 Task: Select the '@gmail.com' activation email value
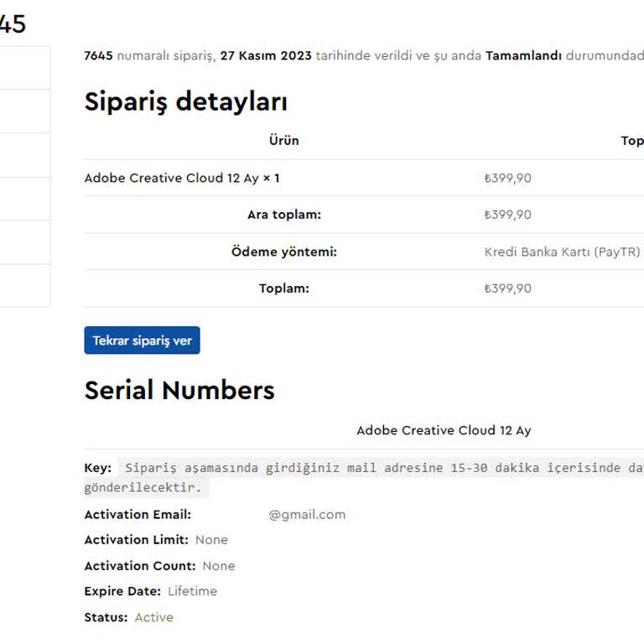point(307,514)
